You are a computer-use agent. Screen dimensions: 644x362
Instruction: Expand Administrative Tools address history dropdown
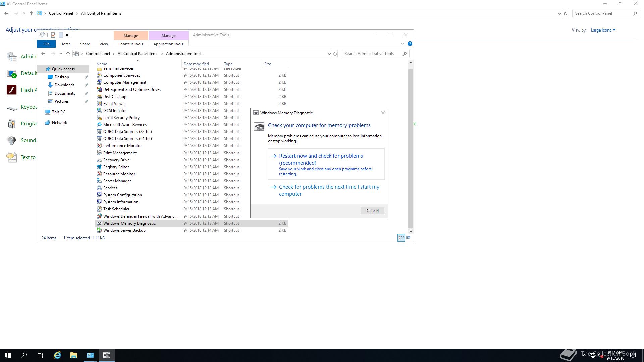pyautogui.click(x=329, y=54)
